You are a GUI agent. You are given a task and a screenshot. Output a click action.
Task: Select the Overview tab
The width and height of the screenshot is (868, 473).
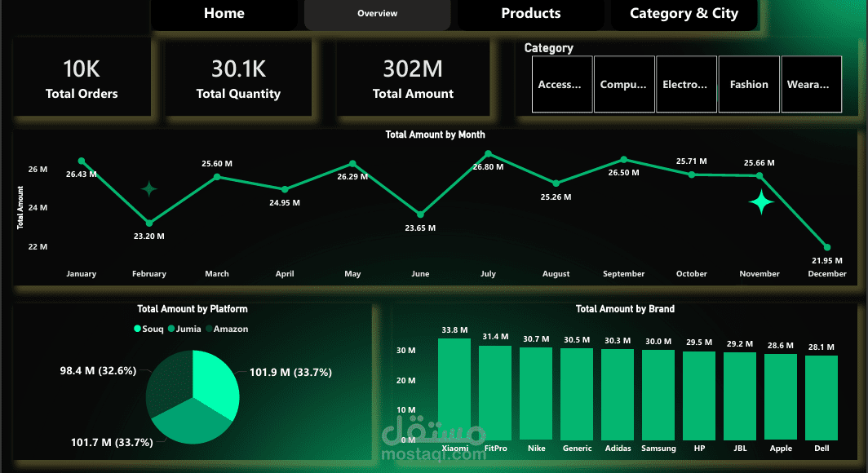point(377,14)
